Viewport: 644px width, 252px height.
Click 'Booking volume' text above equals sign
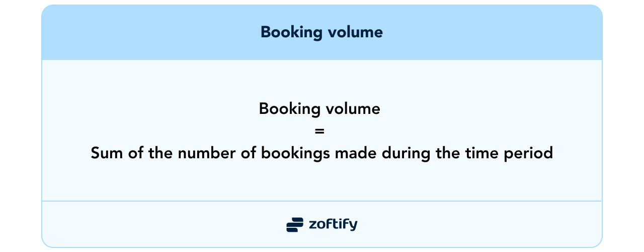tap(319, 109)
